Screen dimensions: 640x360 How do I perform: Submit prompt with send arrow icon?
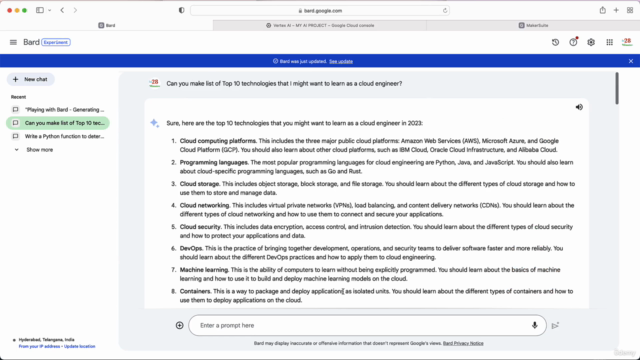tap(555, 325)
